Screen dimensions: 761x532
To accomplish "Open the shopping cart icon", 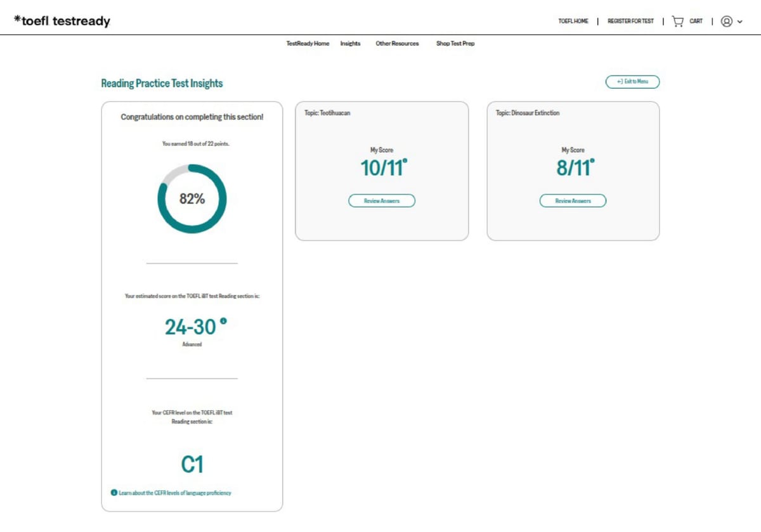I will (677, 22).
